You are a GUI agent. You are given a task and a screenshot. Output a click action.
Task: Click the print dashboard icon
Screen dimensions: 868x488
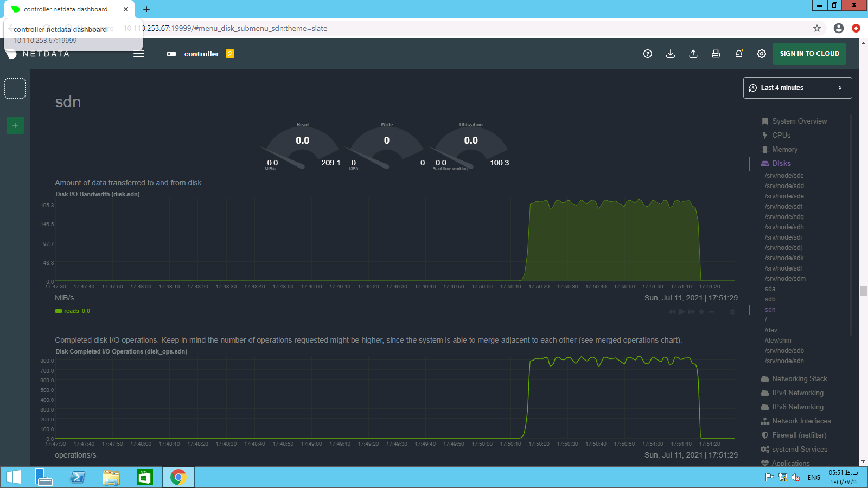(716, 54)
